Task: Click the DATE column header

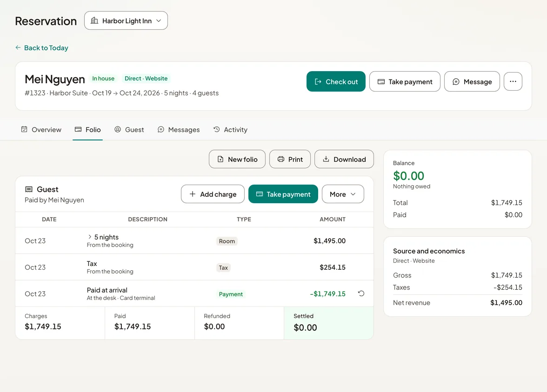Action: point(49,219)
